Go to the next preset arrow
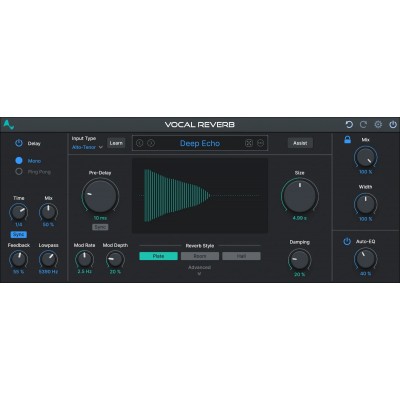 pos(151,143)
